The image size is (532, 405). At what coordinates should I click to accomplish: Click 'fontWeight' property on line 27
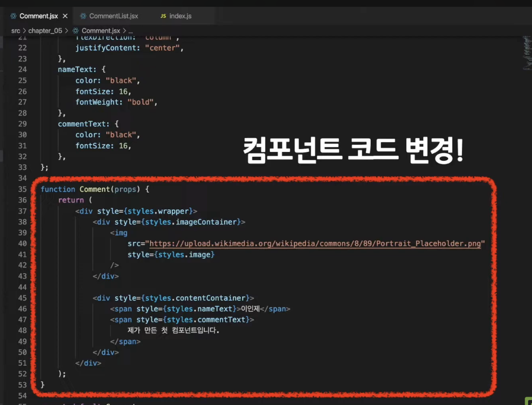coord(97,102)
